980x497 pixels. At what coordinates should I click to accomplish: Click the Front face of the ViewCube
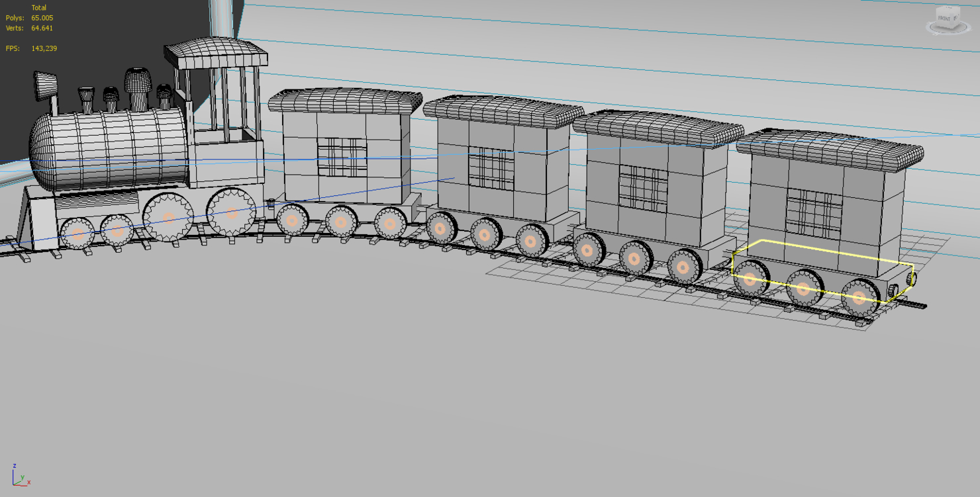[x=944, y=18]
